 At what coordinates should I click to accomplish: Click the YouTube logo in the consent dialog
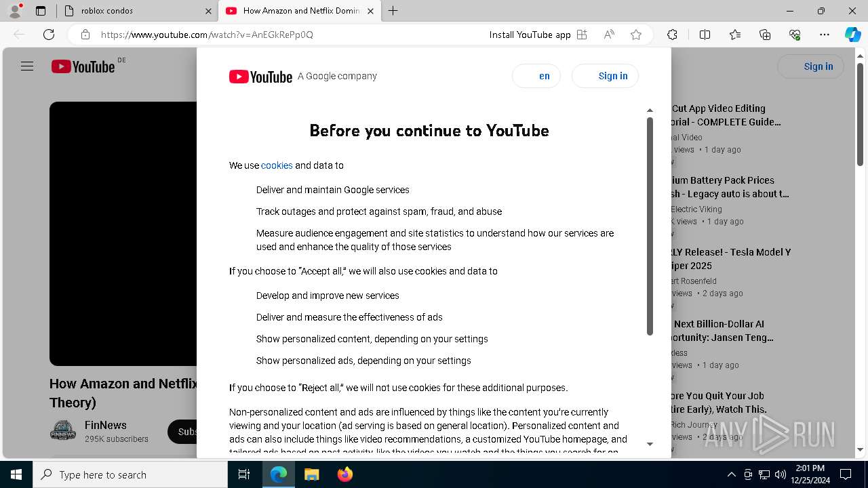click(x=260, y=77)
